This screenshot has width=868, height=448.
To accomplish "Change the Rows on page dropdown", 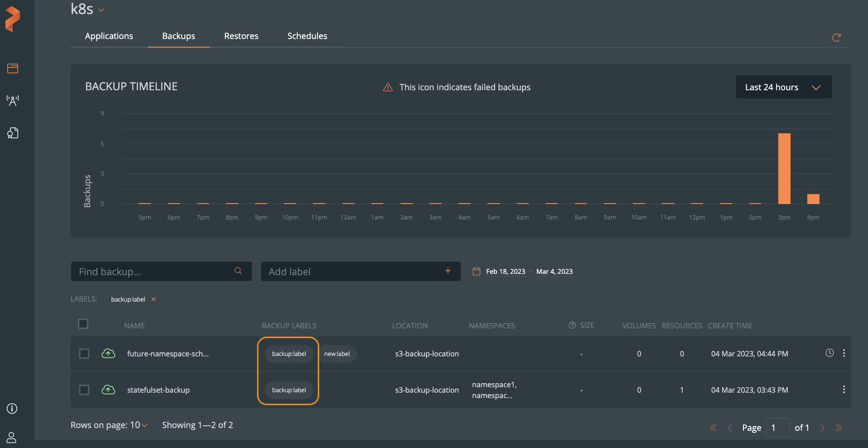I will pyautogui.click(x=139, y=425).
